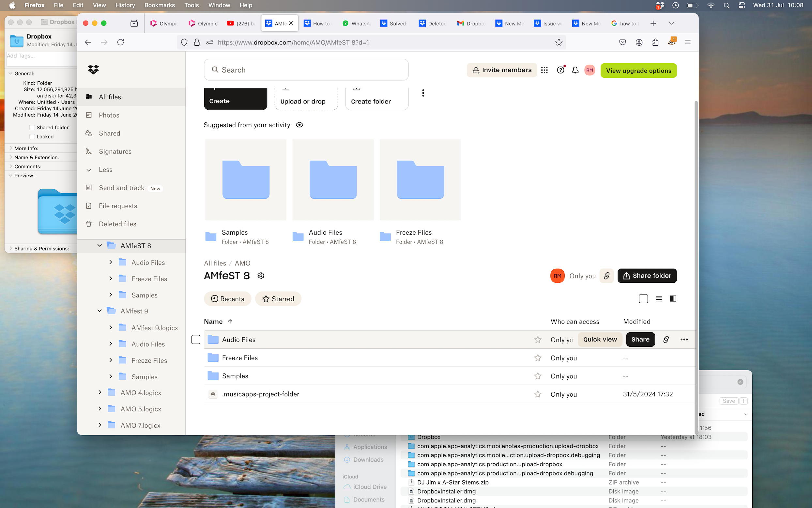The height and width of the screenshot is (508, 812).
Task: Open more options on Audio Files row
Action: click(684, 339)
